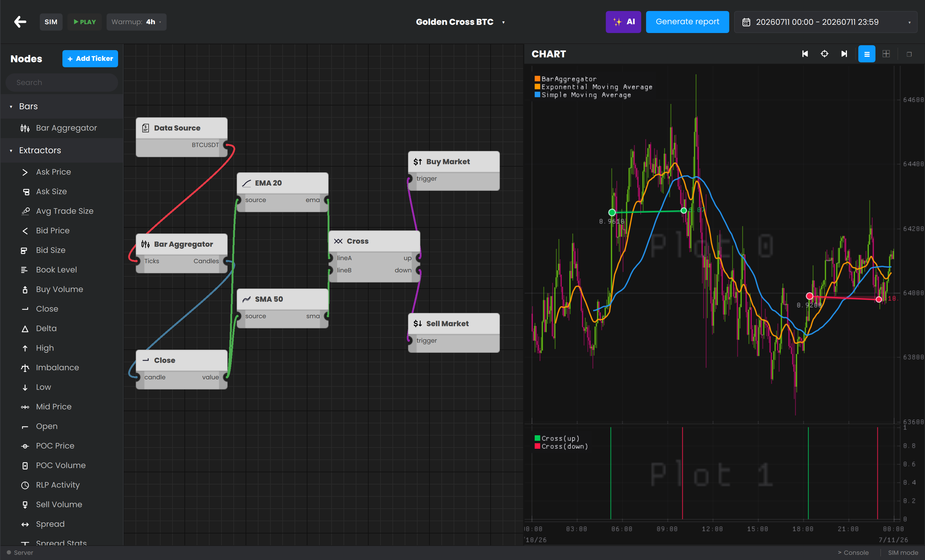Jump chart to start icon

[x=805, y=54]
